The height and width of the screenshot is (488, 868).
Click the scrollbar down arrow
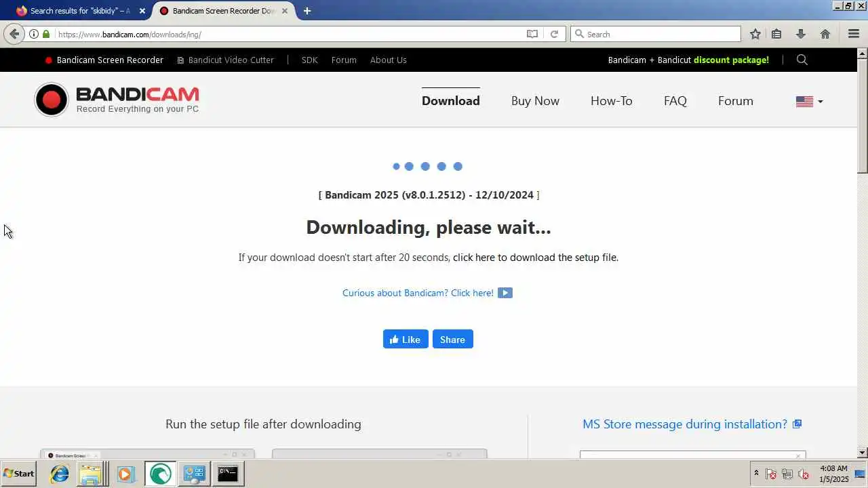[863, 453]
